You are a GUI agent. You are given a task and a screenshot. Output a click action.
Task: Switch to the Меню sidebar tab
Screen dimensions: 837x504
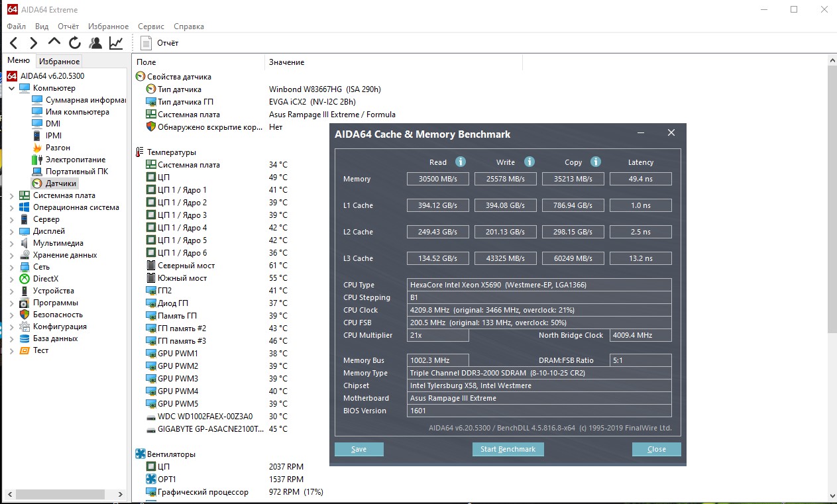point(19,61)
